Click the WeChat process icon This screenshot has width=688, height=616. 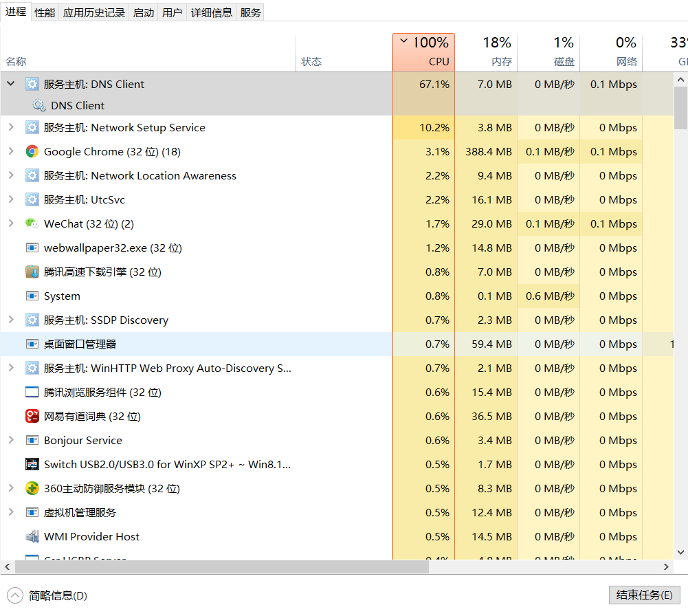32,224
